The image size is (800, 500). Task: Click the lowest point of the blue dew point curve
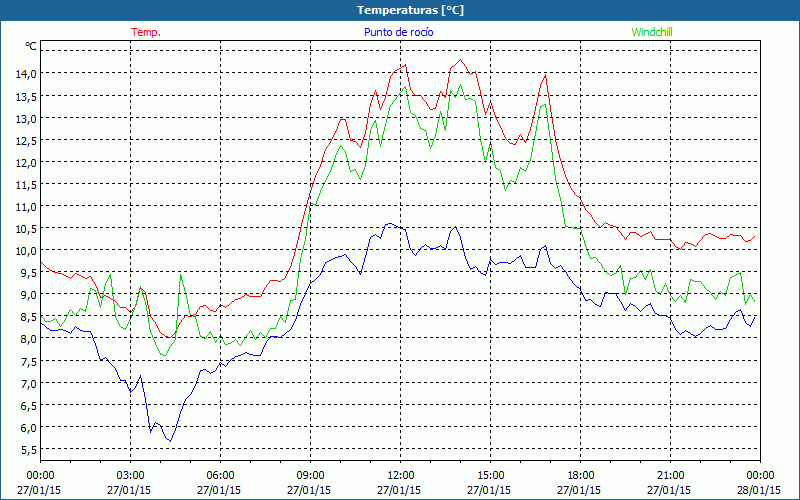[170, 441]
